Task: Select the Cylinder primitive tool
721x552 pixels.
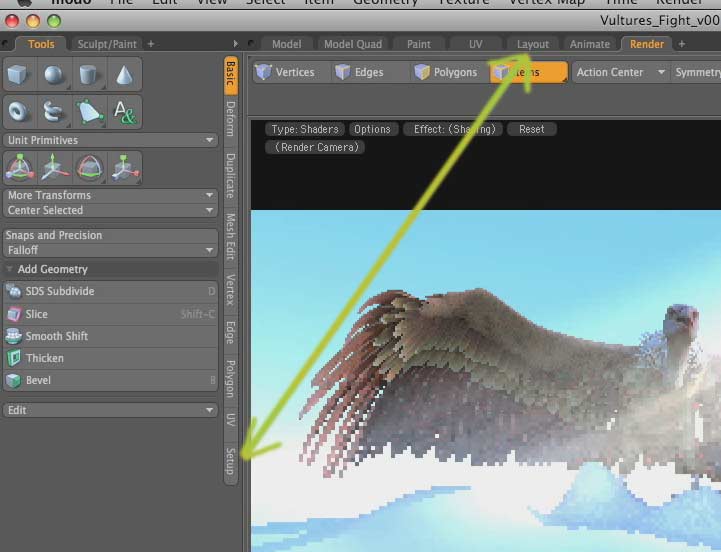Action: 89,75
